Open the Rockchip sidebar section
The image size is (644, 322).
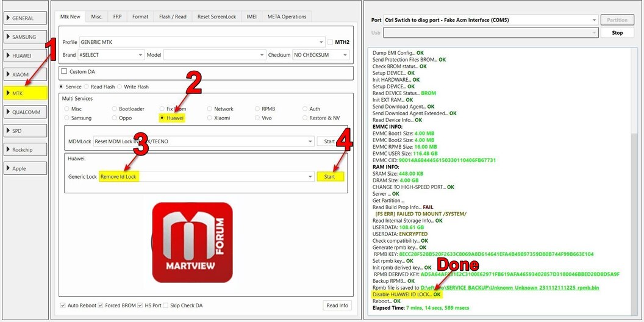25,150
